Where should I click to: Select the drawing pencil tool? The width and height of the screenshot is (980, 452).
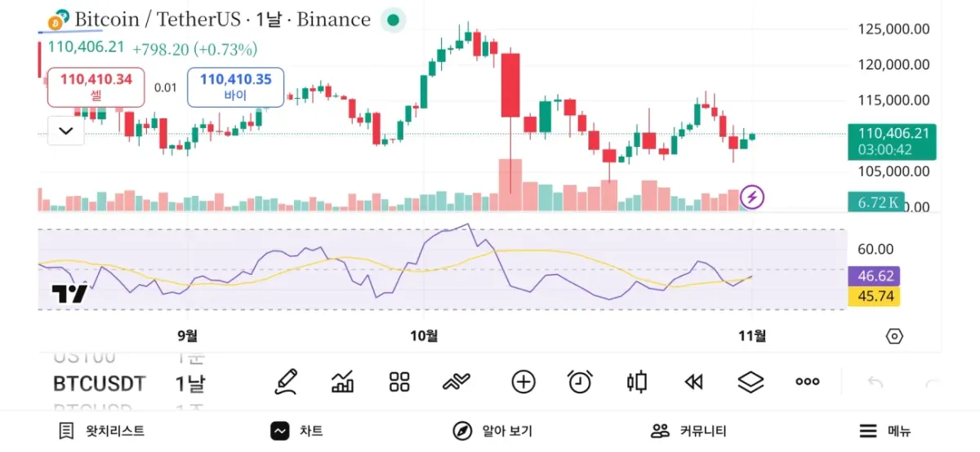click(286, 381)
